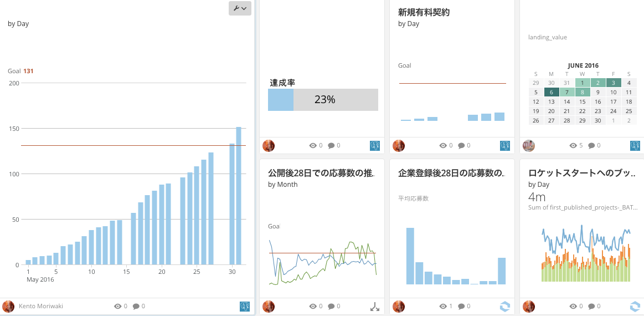Select June 3 in the calendar heatmap
The width and height of the screenshot is (644, 316).
click(613, 83)
